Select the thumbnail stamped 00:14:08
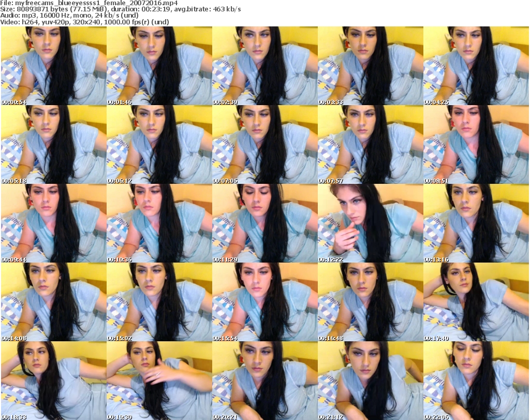This screenshot has height=420, width=530. pos(54,302)
